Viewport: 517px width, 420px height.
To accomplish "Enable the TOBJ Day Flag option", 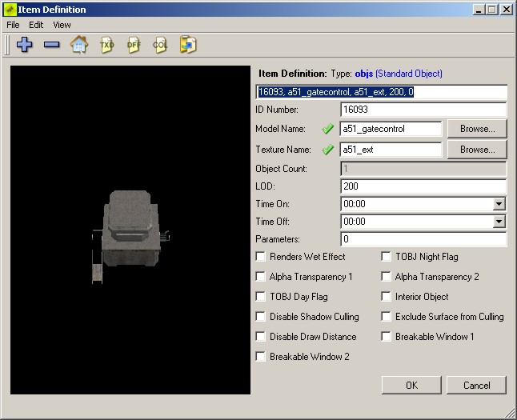I will [260, 297].
